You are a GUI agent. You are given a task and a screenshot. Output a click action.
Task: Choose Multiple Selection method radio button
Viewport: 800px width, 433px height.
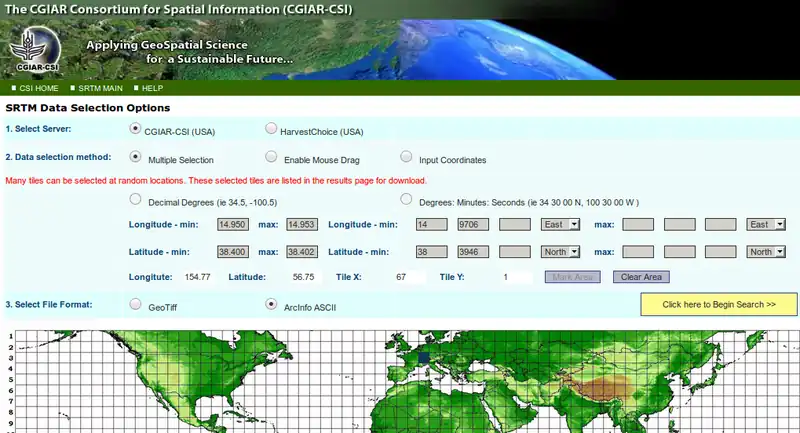coord(136,157)
